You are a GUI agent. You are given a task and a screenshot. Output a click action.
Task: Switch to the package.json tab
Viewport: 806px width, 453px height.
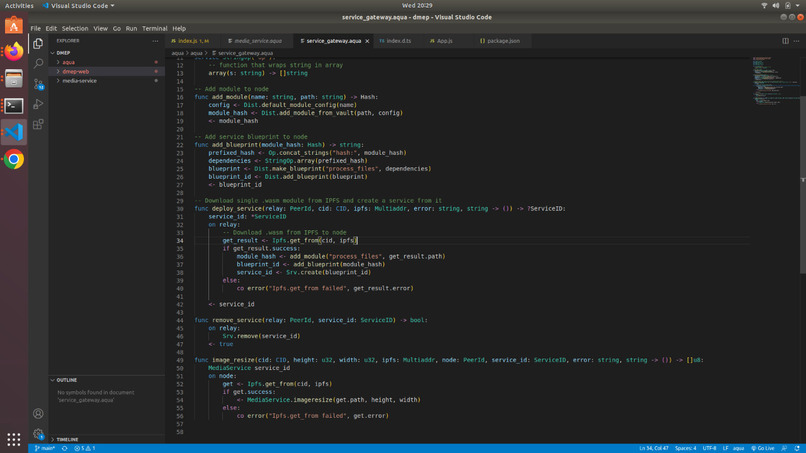coord(503,41)
